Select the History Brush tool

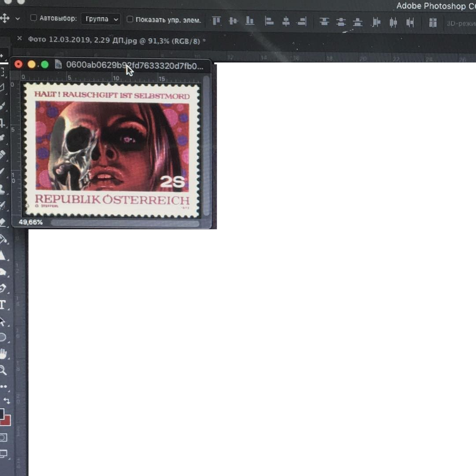tap(3, 205)
